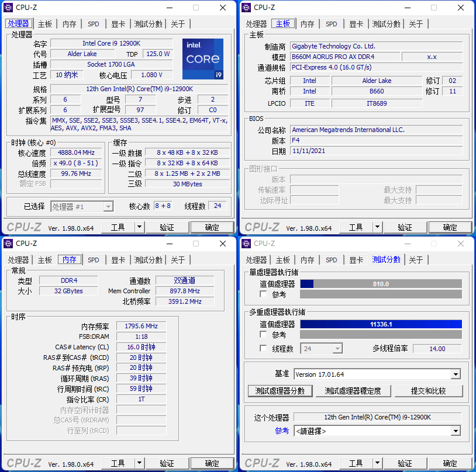Viewport: 476px width, 472px height.
Task: Select the SPD tab in the mainboard window
Action: pos(331,24)
